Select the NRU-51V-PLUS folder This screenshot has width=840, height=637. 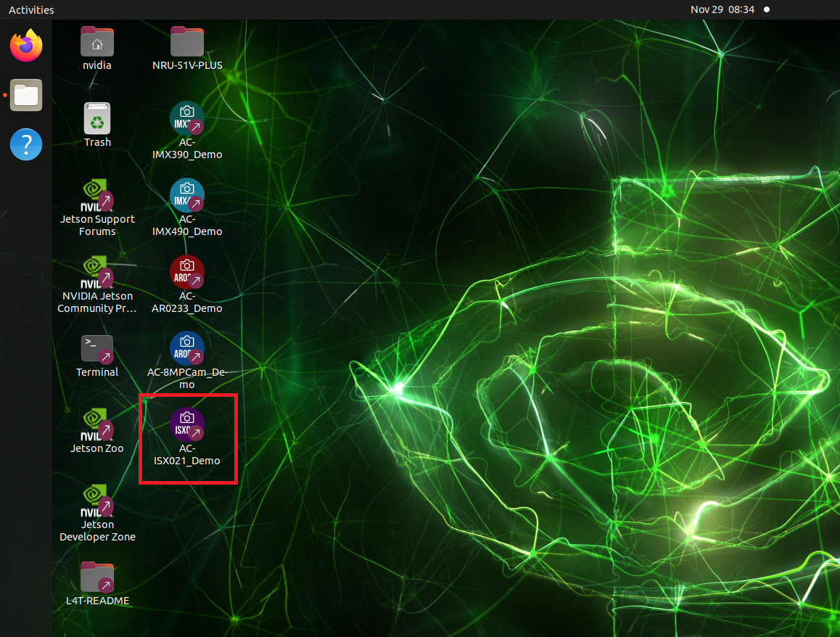click(187, 43)
